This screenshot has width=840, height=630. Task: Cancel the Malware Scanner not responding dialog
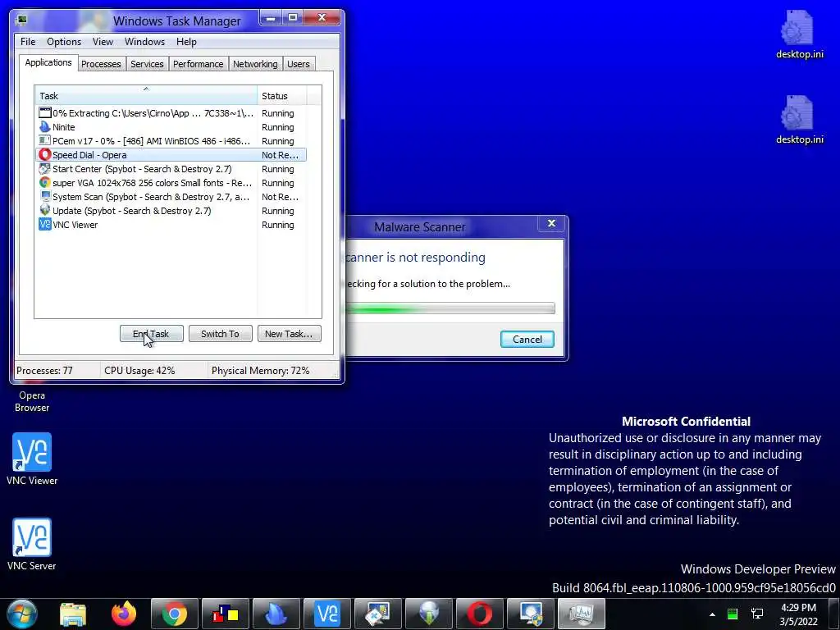[x=527, y=339]
